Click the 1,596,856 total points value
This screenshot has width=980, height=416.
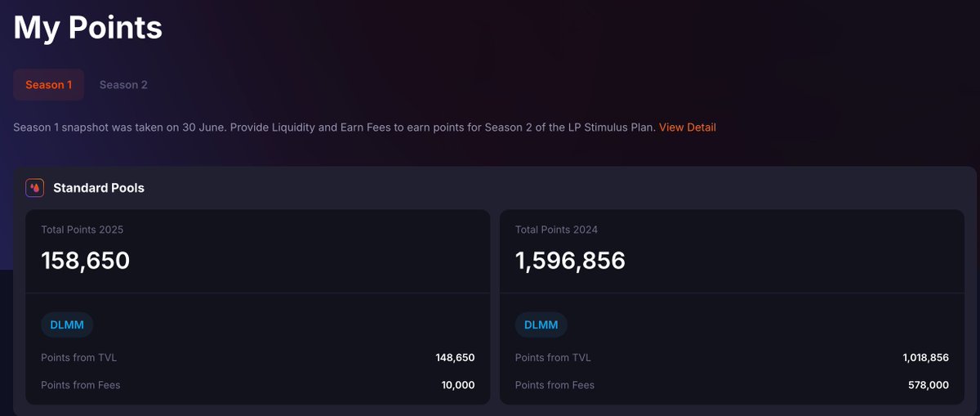(570, 261)
